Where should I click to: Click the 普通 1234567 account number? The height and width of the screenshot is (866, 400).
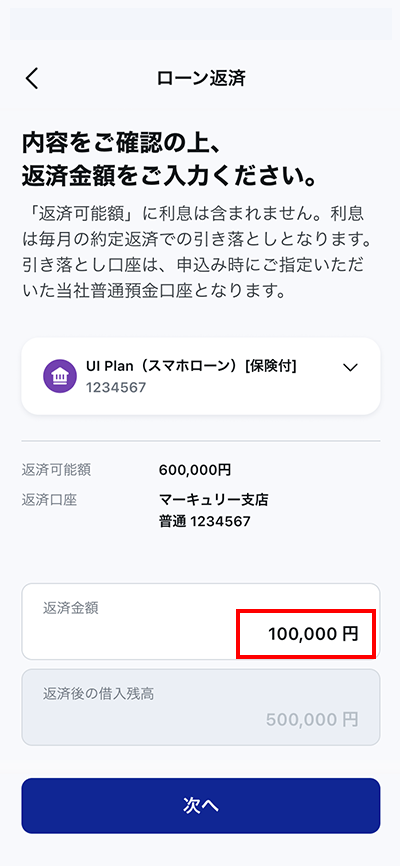point(204,521)
